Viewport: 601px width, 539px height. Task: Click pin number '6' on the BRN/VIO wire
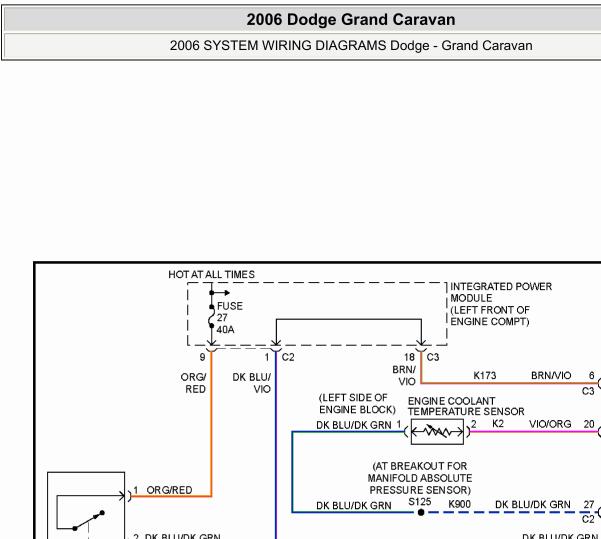tap(591, 375)
